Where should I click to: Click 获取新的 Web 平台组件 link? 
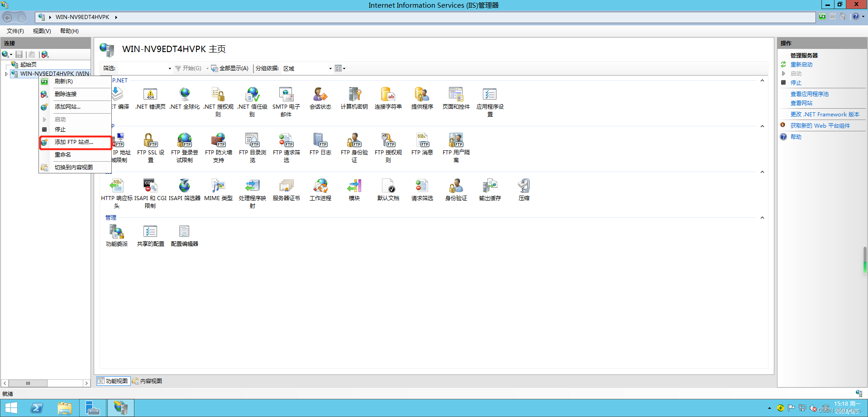(820, 126)
